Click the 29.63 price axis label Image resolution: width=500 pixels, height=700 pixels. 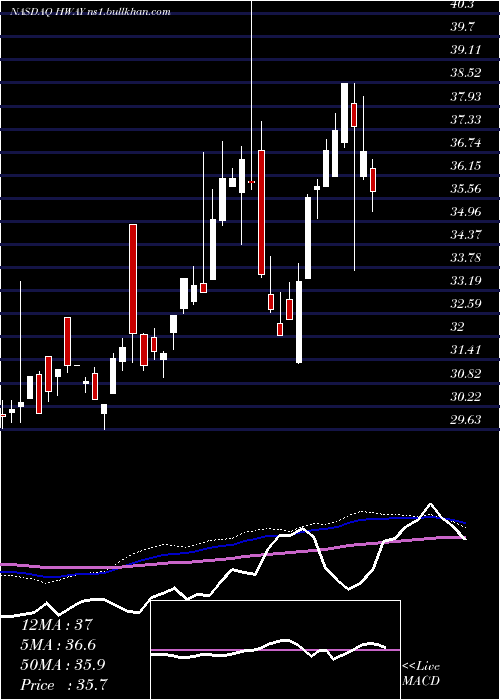point(466,419)
